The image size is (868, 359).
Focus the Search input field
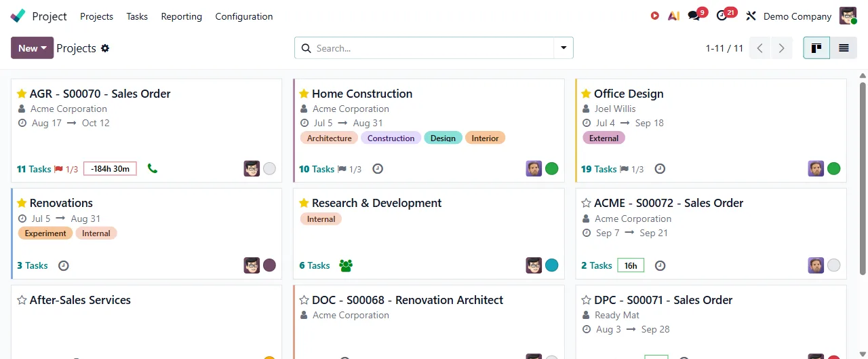click(x=433, y=48)
